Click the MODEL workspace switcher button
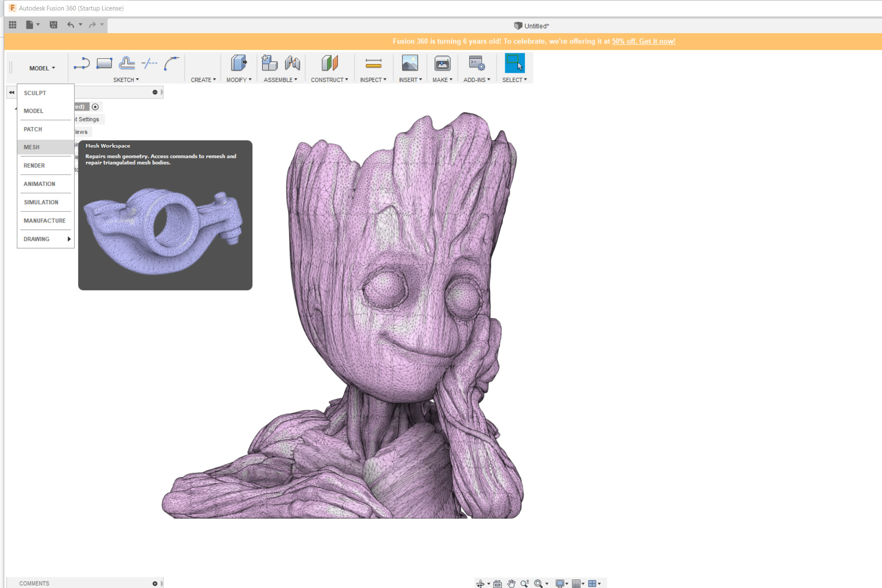 point(42,68)
